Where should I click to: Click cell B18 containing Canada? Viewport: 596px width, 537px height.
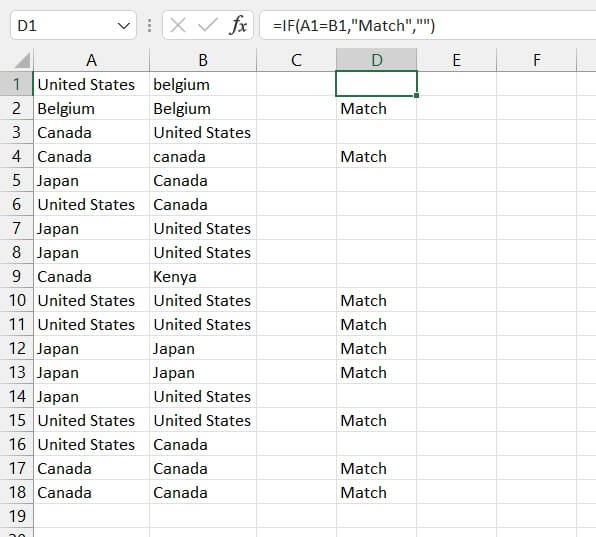pyautogui.click(x=203, y=492)
